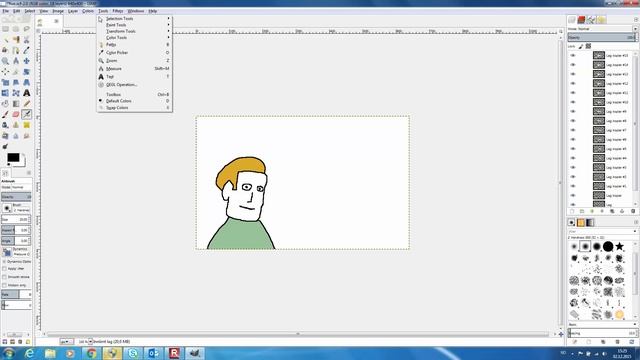Click the delete layer trash icon
The width and height of the screenshot is (640, 360).
(633, 211)
